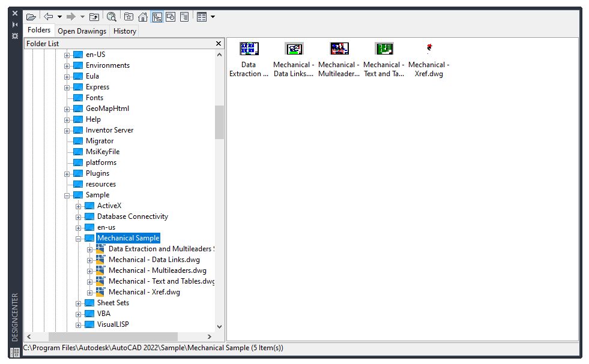Expand the Environments folder
The image size is (589, 364).
coord(67,66)
